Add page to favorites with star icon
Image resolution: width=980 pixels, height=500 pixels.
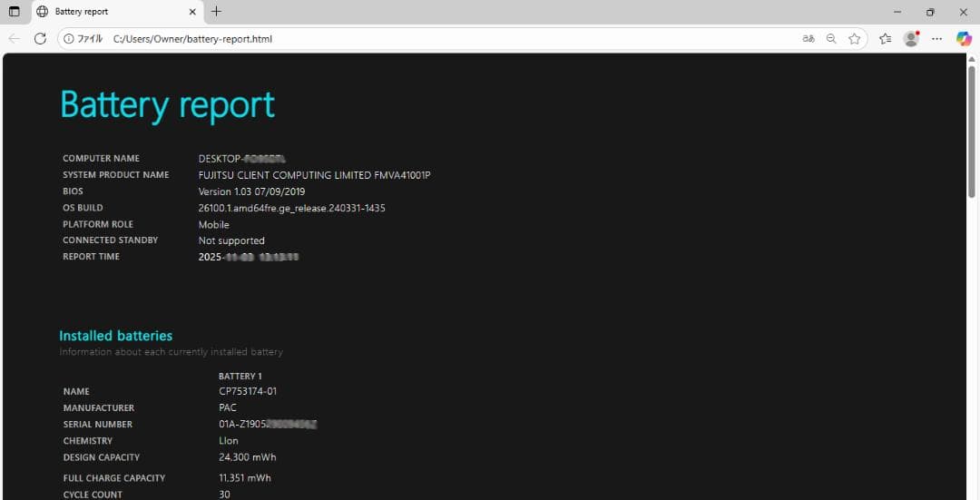coord(854,39)
